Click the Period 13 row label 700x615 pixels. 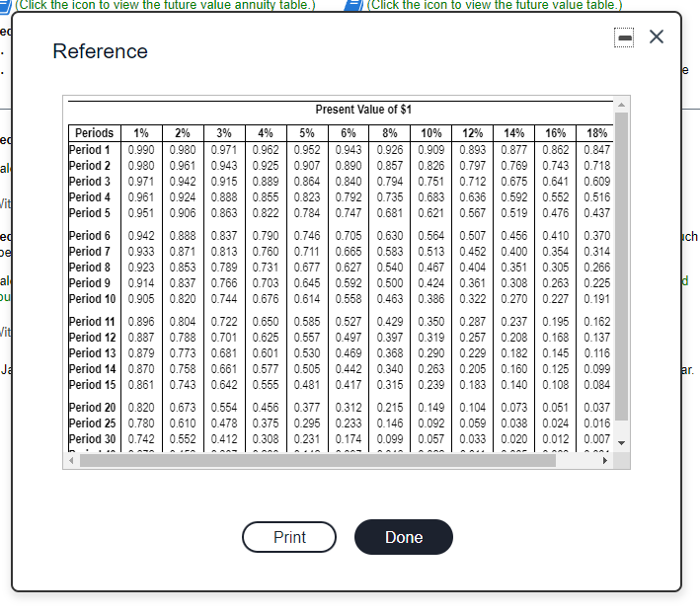[x=93, y=353]
